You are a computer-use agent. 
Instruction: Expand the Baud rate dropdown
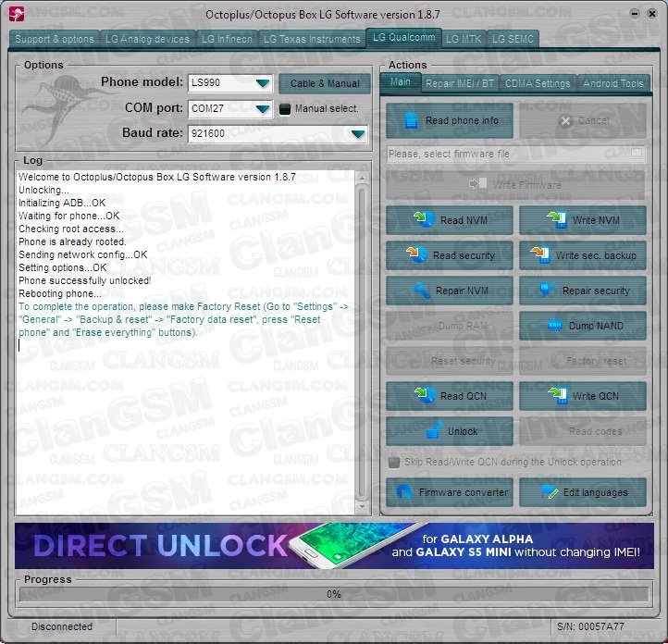(x=358, y=134)
